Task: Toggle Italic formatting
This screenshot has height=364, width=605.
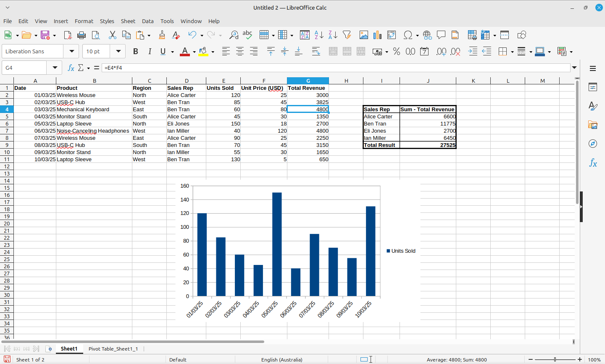Action: 150,51
